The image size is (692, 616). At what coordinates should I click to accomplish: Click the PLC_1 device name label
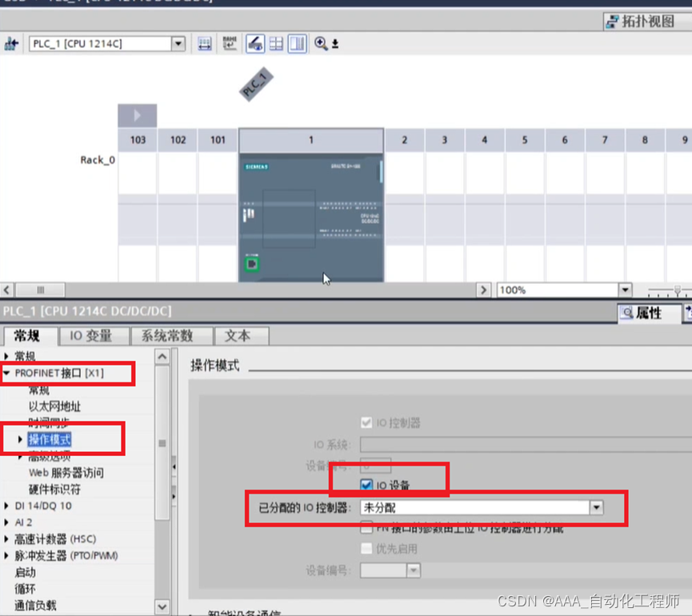[x=257, y=84]
